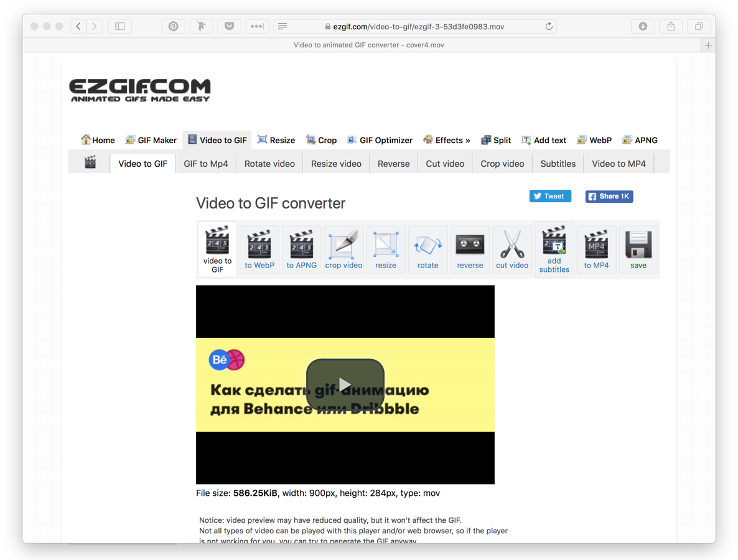Open the Split menu item
The width and height of the screenshot is (738, 560).
[496, 140]
